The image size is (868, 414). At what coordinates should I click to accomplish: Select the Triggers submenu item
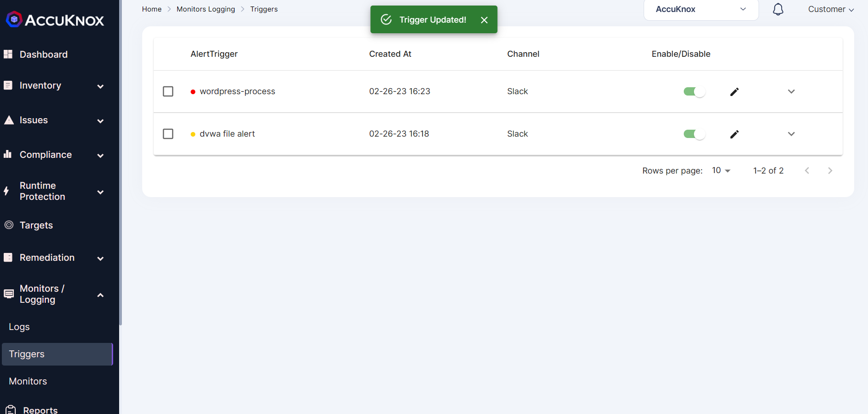57,354
